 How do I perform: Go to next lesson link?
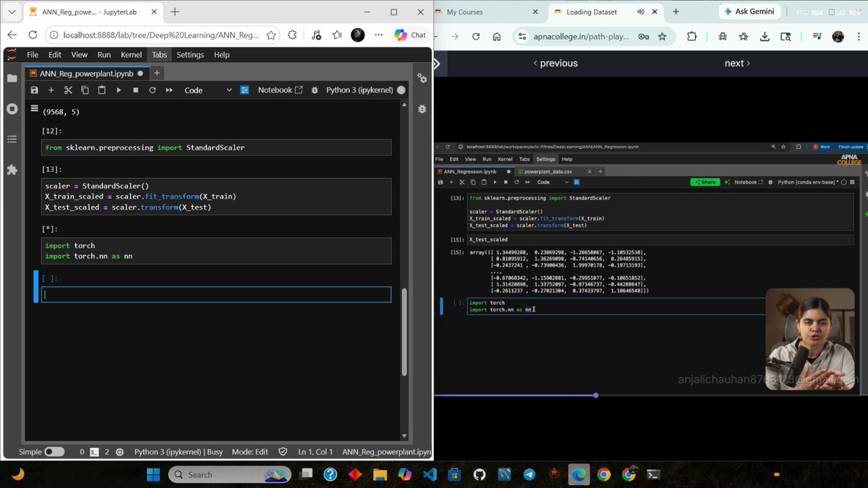737,64
